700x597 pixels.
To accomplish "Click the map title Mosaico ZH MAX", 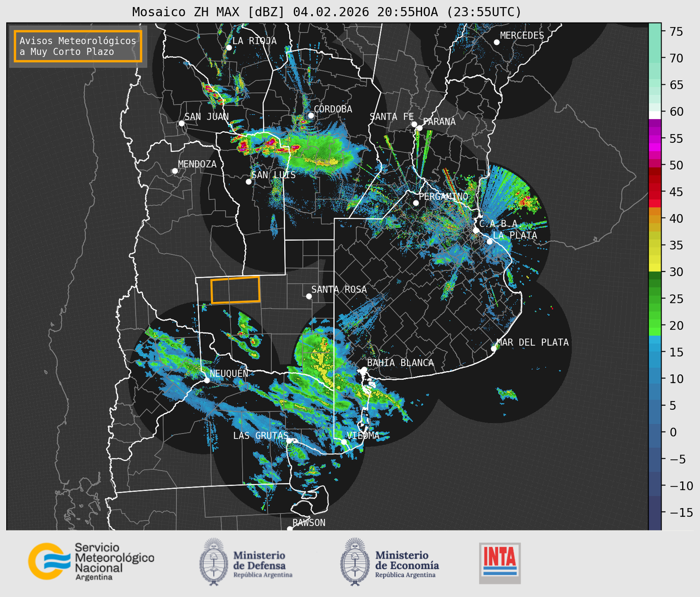I will click(x=327, y=12).
